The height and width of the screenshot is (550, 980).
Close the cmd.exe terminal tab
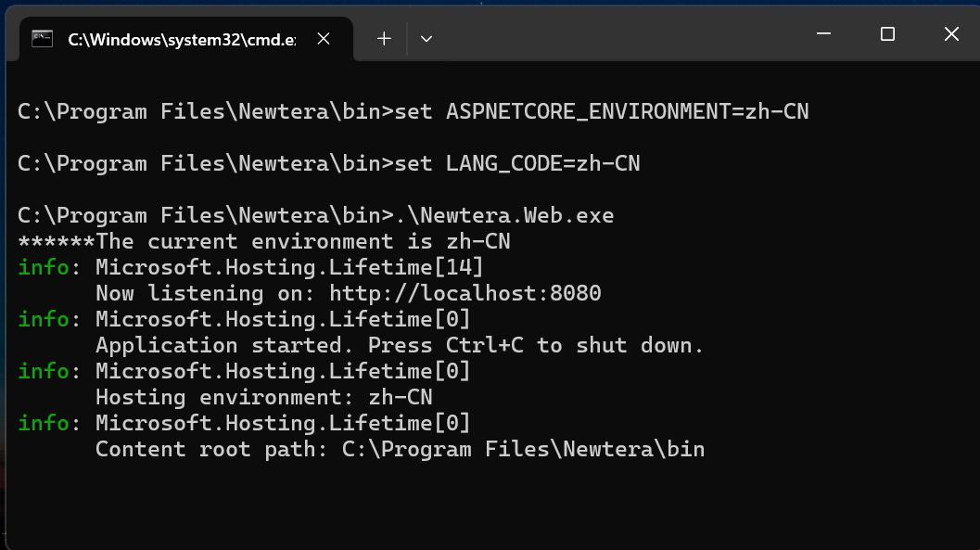click(324, 39)
